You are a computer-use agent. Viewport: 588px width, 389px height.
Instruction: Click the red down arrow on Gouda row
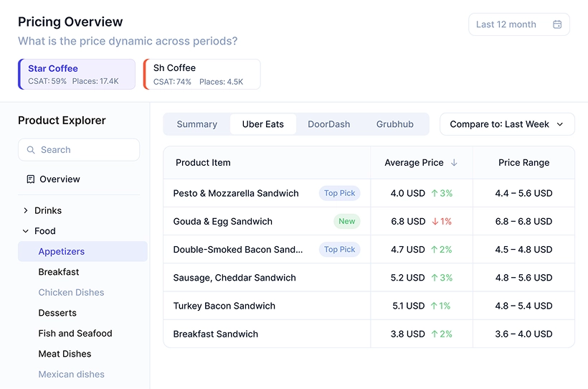(435, 222)
